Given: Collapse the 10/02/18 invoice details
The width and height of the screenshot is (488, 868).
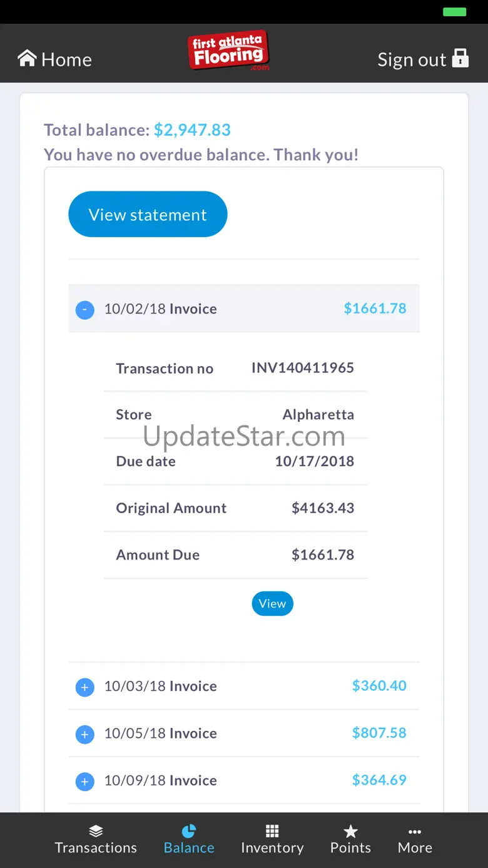Looking at the screenshot, I should pos(85,310).
